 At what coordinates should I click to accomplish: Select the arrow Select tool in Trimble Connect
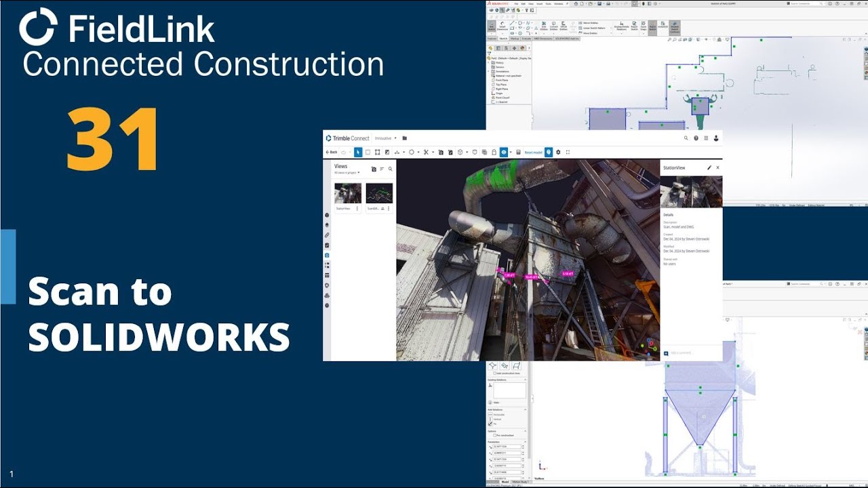point(358,152)
